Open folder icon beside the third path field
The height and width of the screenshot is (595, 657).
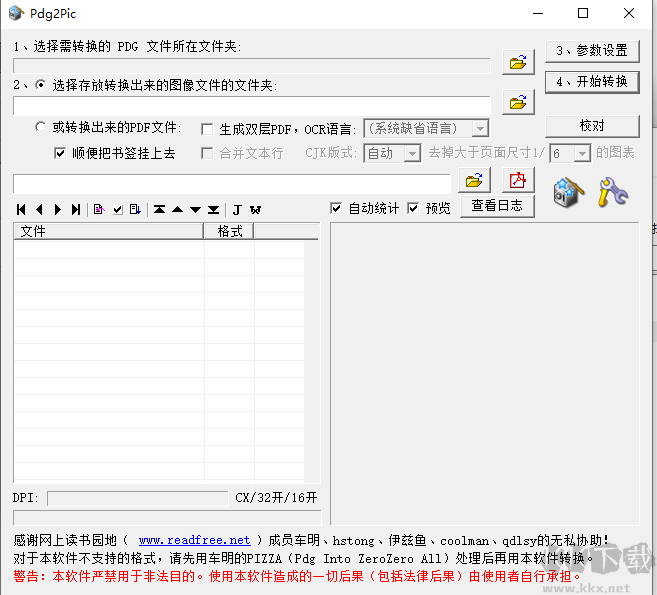point(474,180)
